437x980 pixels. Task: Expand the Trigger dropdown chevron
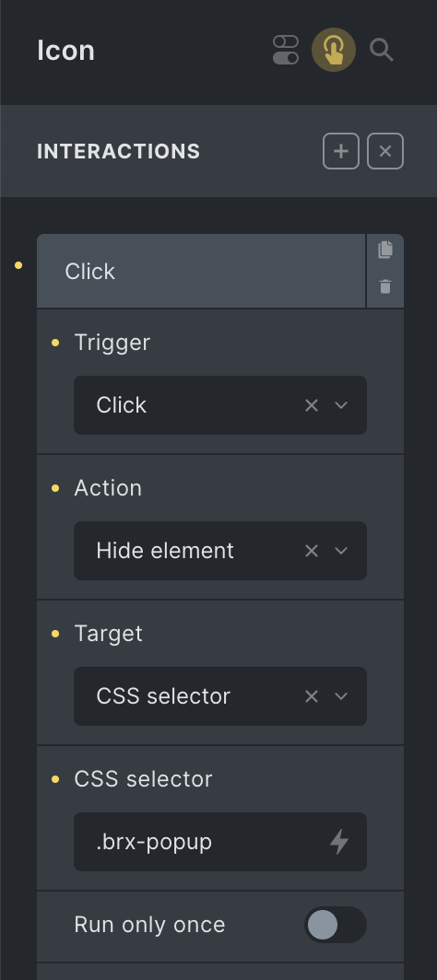[341, 405]
